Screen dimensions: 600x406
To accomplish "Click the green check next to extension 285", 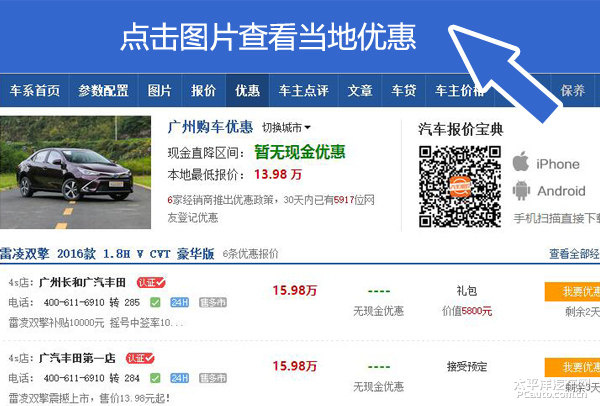I will [155, 303].
